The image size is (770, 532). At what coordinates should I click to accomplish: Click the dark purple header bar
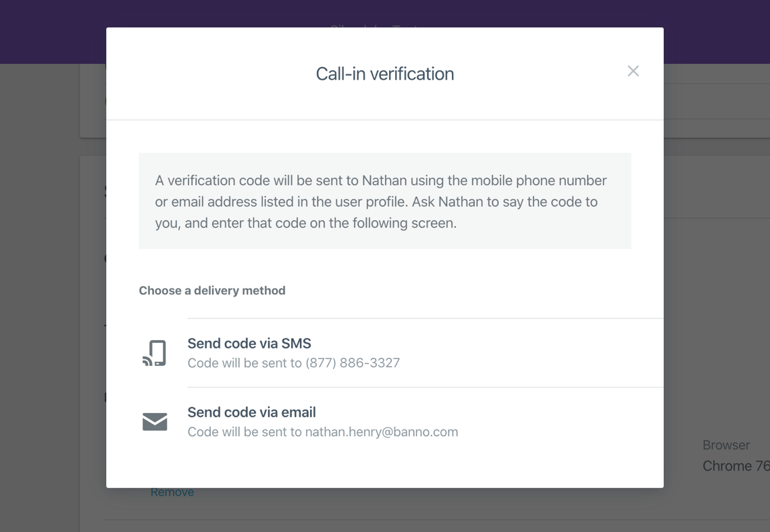(47, 31)
